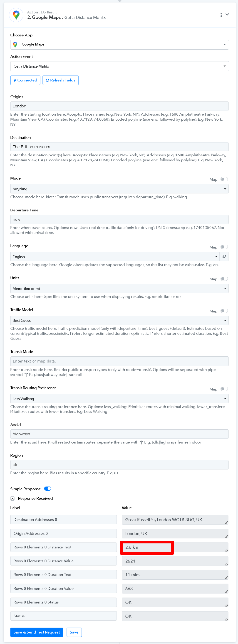This screenshot has width=238, height=644.
Task: Turn off the Simple Response toggle
Action: 48,489
